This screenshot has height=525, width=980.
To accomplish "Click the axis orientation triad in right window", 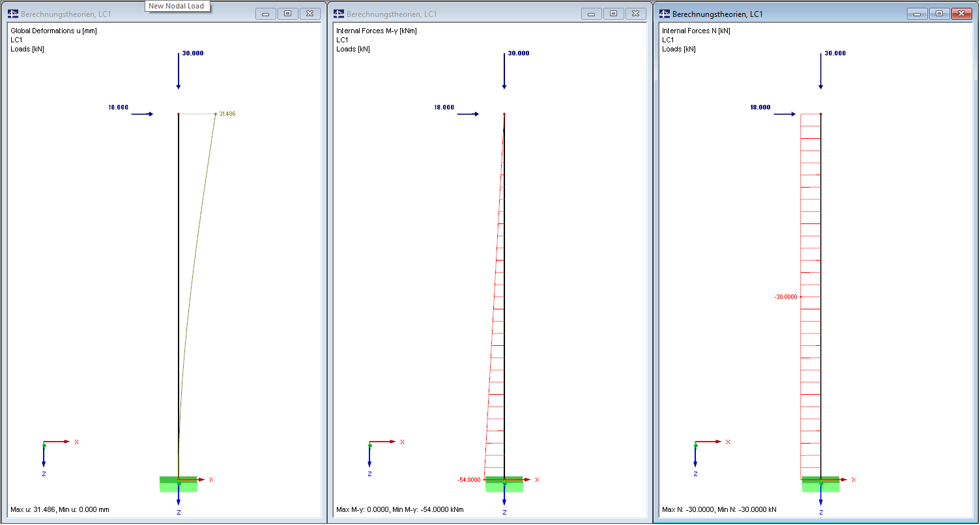I will [710, 457].
